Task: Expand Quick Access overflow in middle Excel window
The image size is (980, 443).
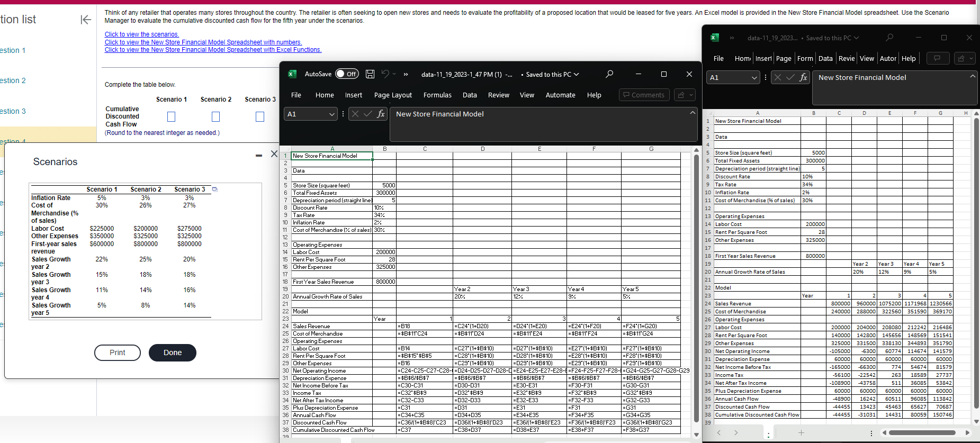Action: tap(406, 74)
